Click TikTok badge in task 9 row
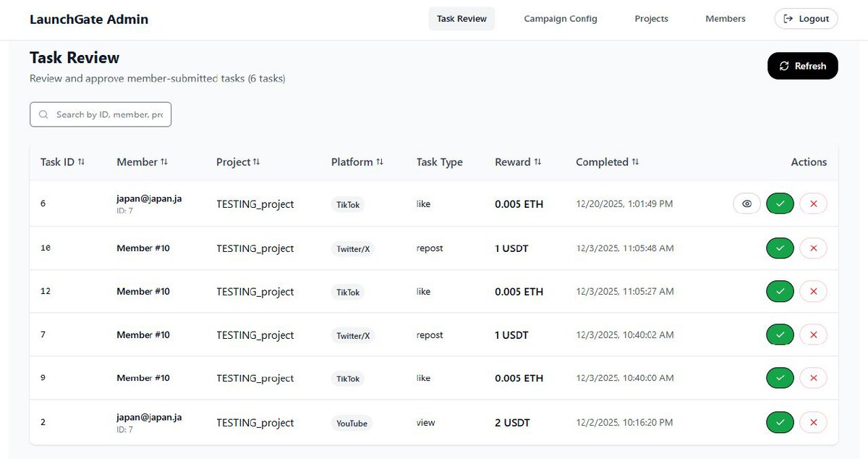Screen dimensions: 868x459 [x=348, y=379]
